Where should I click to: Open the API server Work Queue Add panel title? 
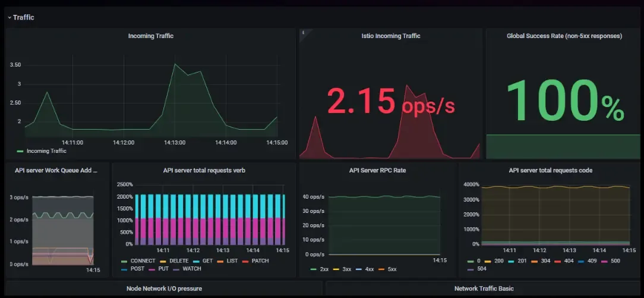[x=56, y=170]
